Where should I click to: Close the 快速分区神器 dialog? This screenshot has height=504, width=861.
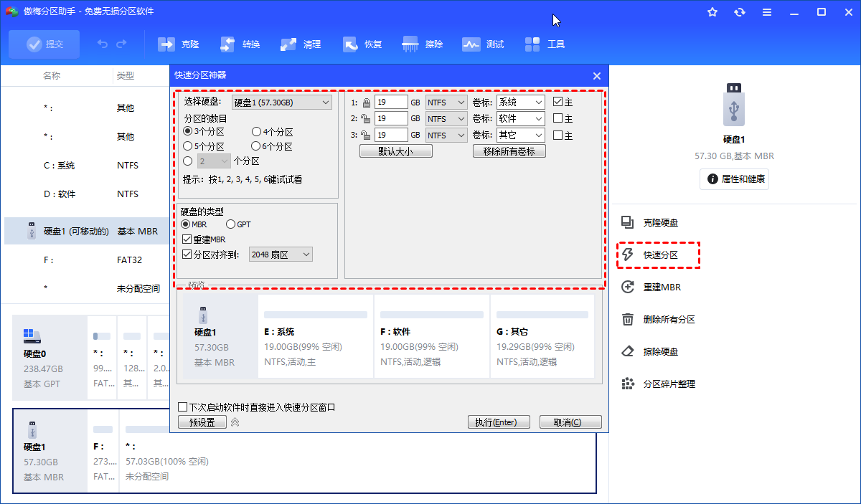[x=597, y=75]
